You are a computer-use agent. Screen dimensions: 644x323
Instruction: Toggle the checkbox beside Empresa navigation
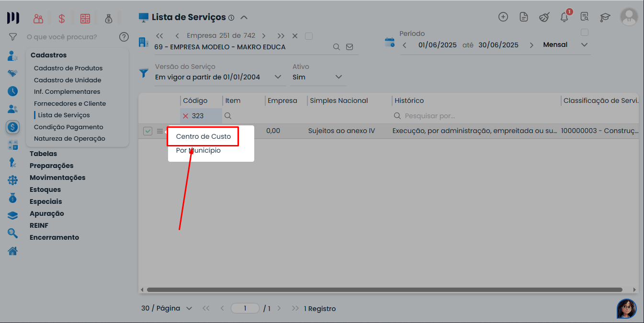click(309, 36)
